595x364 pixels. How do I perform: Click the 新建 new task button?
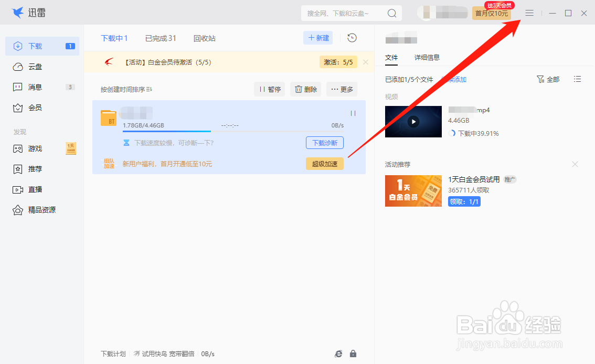pos(318,38)
